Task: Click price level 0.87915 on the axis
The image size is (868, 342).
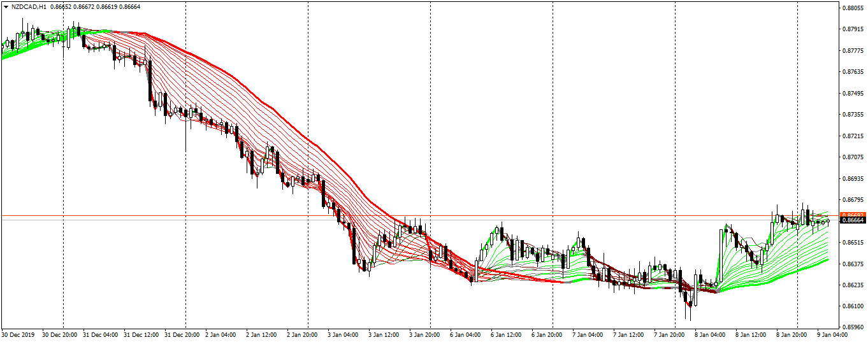Action: click(853, 29)
